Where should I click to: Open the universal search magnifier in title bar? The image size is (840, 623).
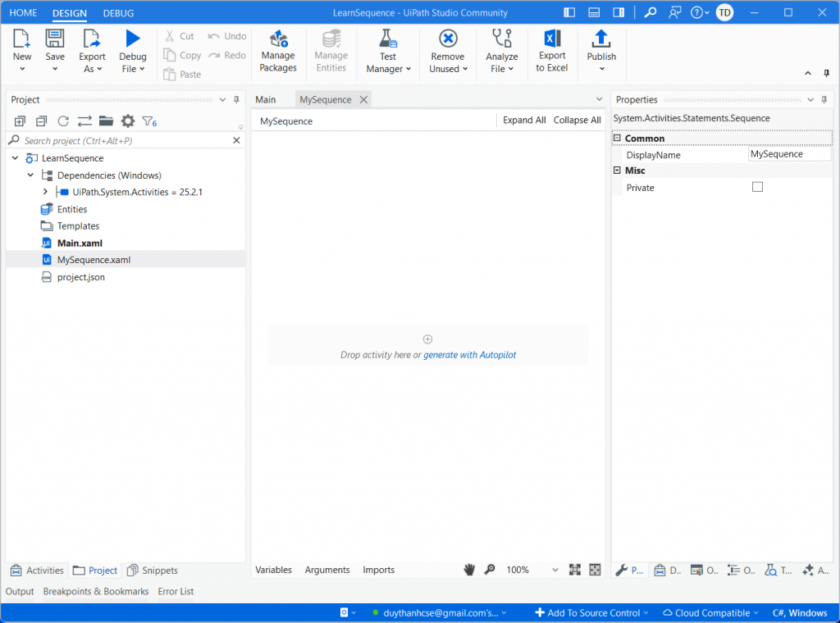tap(651, 12)
